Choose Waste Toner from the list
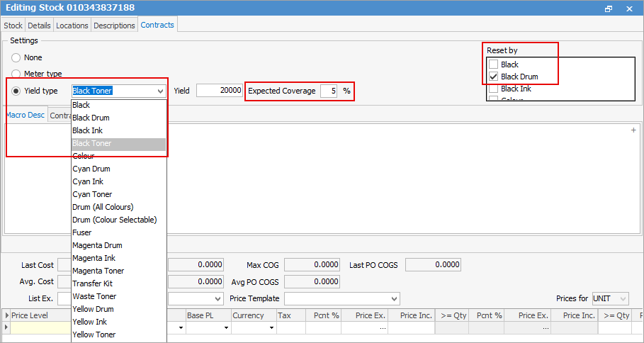The height and width of the screenshot is (343, 644). 119,296
